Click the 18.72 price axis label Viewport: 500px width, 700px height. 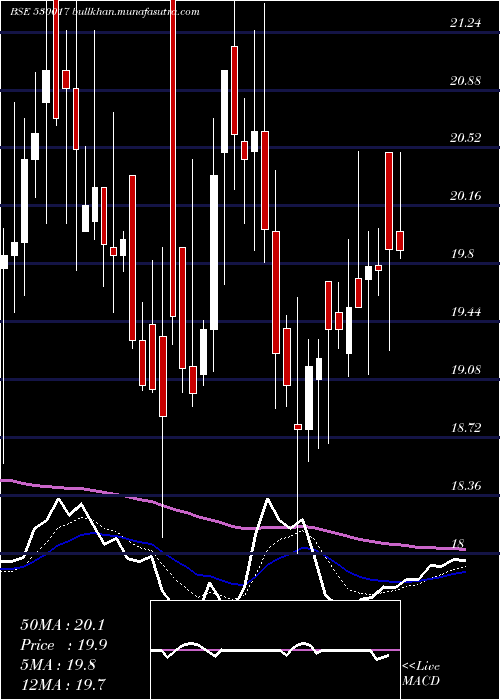(466, 428)
